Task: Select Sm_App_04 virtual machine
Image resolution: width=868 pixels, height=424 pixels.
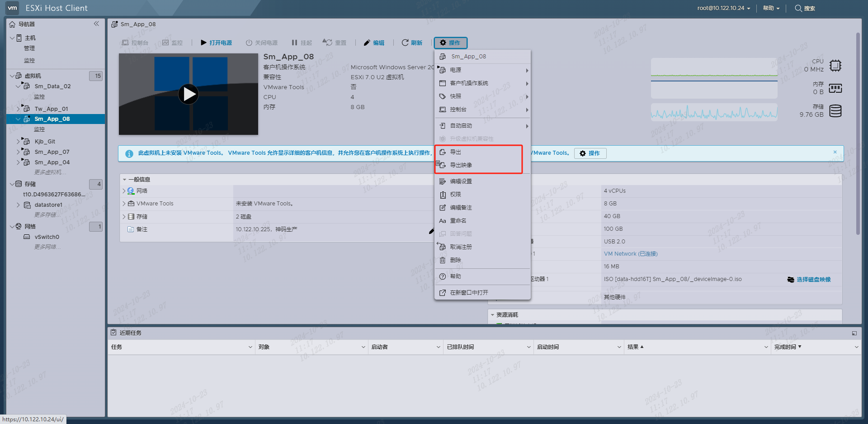Action: click(52, 162)
